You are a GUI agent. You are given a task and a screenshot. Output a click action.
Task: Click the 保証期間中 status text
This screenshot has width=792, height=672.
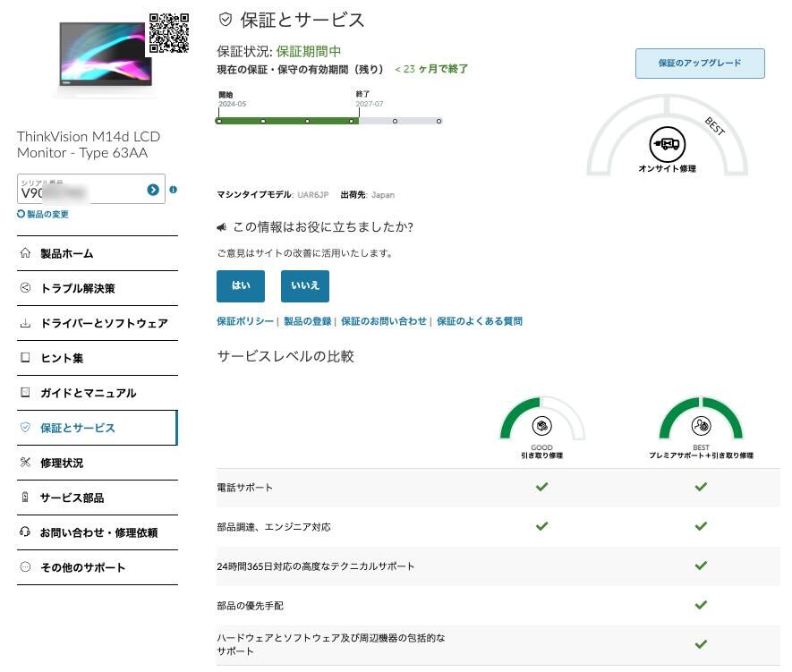pyautogui.click(x=308, y=52)
